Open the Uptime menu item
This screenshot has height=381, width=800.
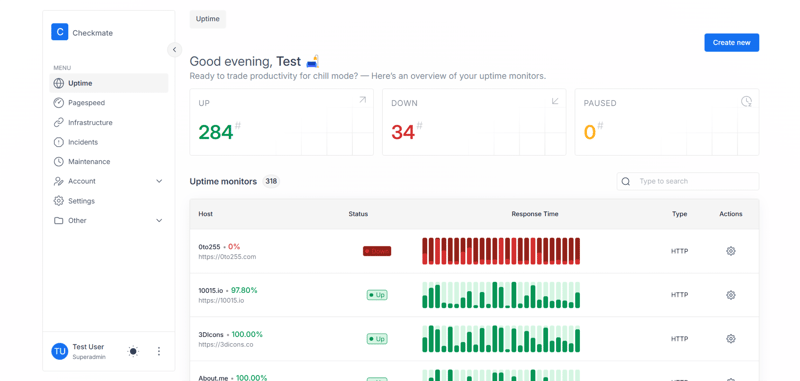tap(109, 83)
